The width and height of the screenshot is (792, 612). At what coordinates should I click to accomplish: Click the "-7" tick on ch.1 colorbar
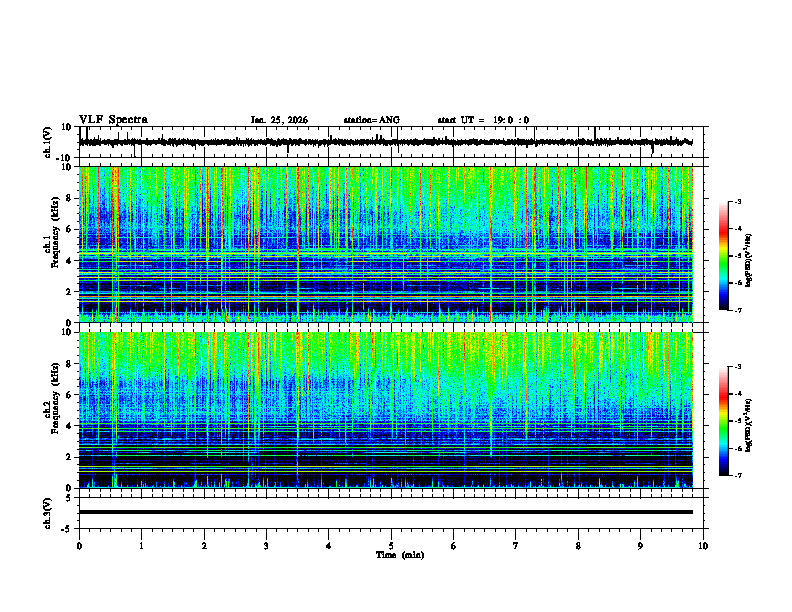(738, 310)
